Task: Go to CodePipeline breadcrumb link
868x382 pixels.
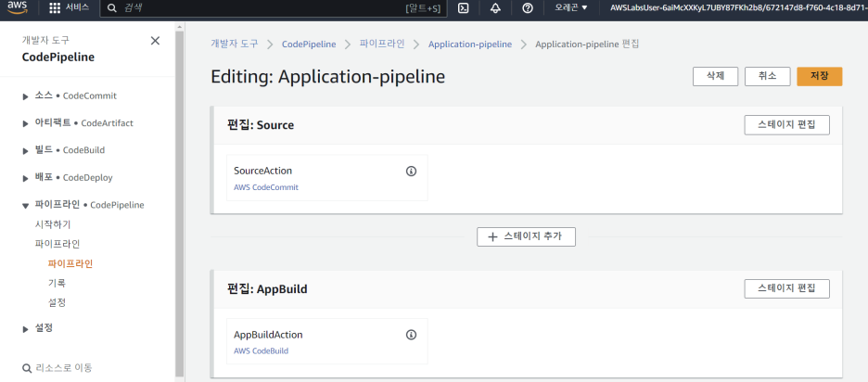Action: coord(309,44)
